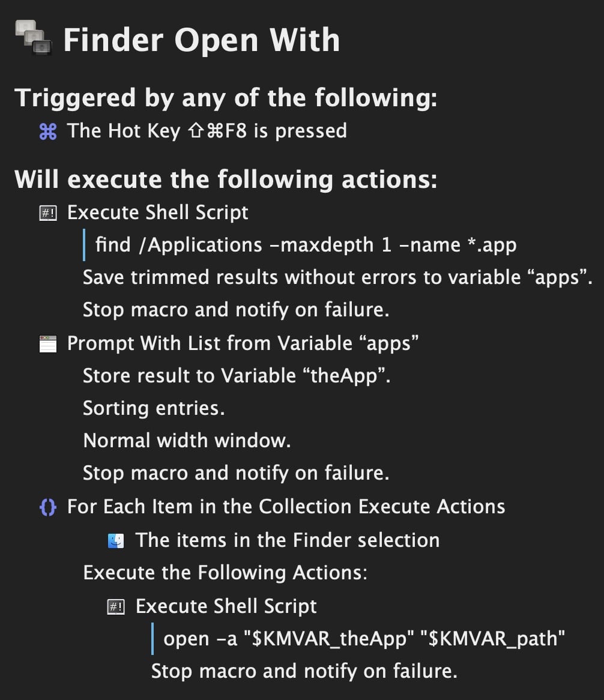
Task: Click the curly braces For Each icon
Action: pyautogui.click(x=47, y=507)
